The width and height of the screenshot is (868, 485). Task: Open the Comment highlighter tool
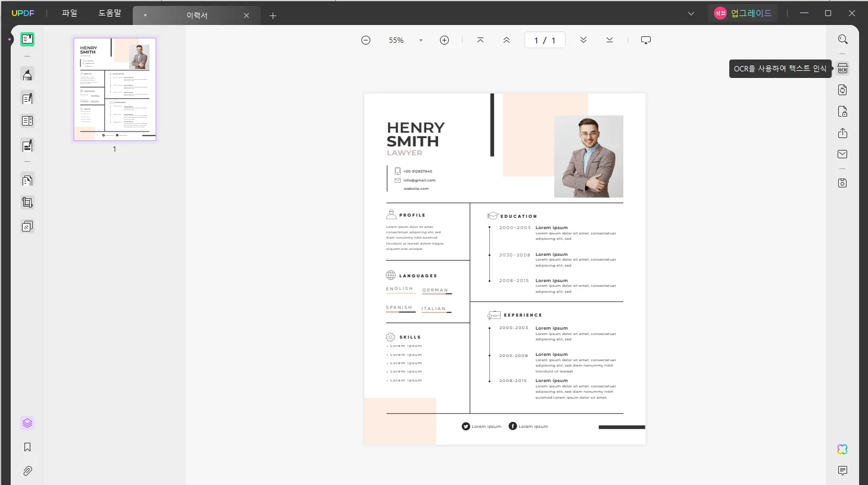pos(27,74)
